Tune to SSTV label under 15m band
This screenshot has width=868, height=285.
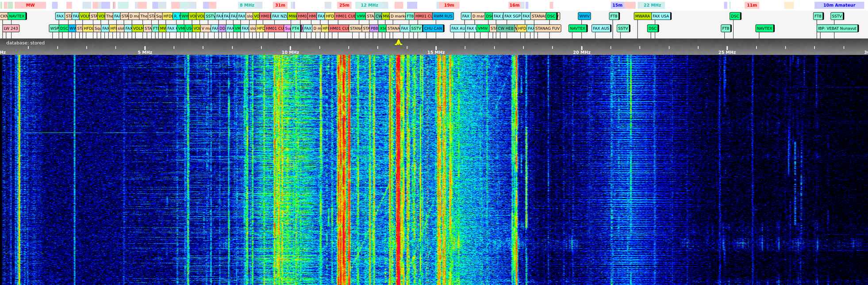coord(623,28)
